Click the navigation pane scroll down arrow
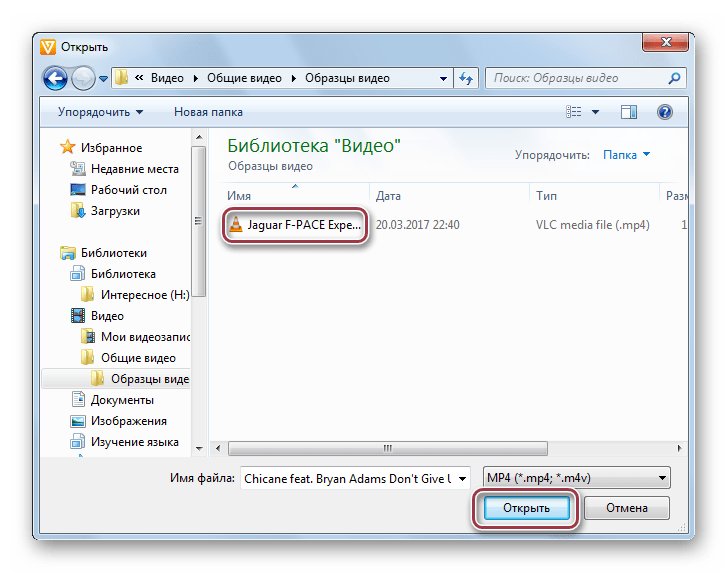 coord(199,448)
